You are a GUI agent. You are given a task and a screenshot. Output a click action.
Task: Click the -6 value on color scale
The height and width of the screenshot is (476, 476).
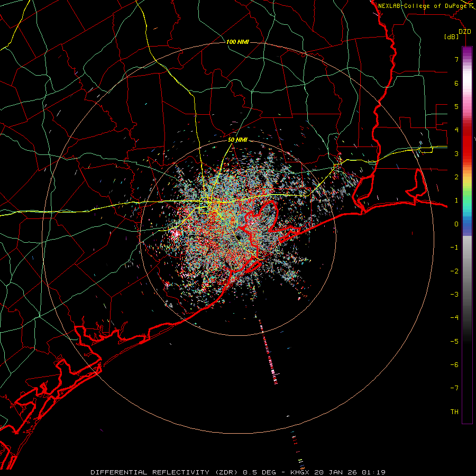pos(454,365)
